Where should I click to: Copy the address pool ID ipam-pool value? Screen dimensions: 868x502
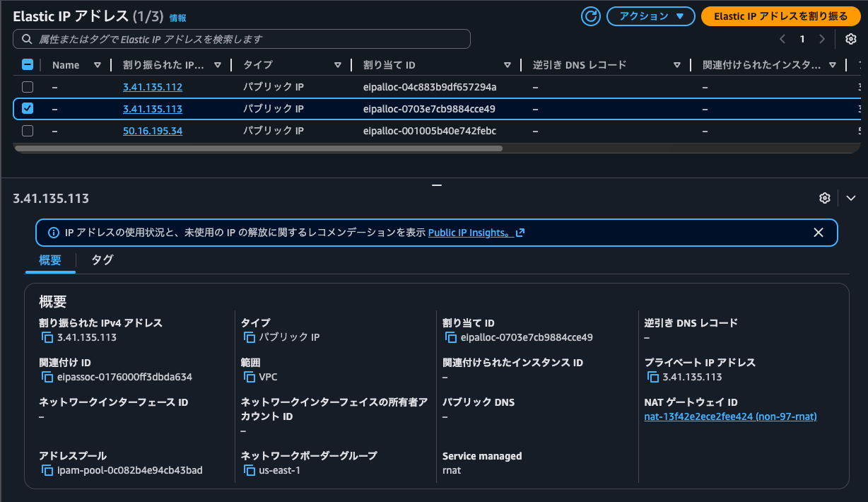(x=45, y=470)
